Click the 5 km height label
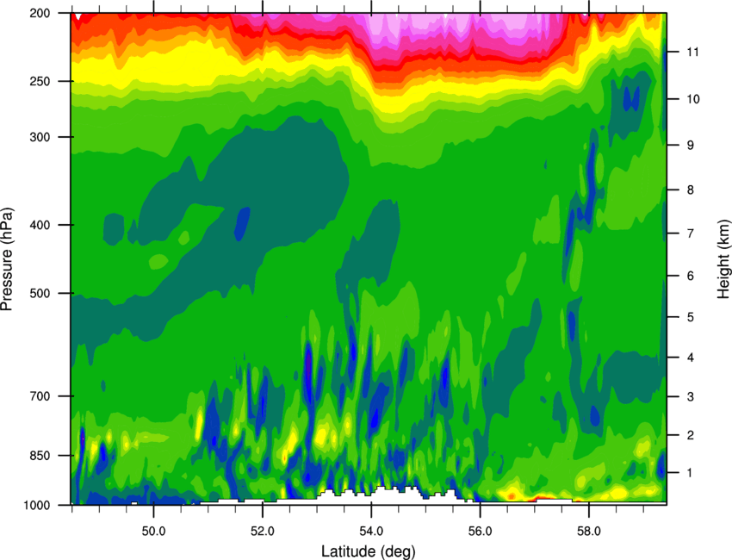Image resolution: width=732 pixels, height=560 pixels. (691, 317)
